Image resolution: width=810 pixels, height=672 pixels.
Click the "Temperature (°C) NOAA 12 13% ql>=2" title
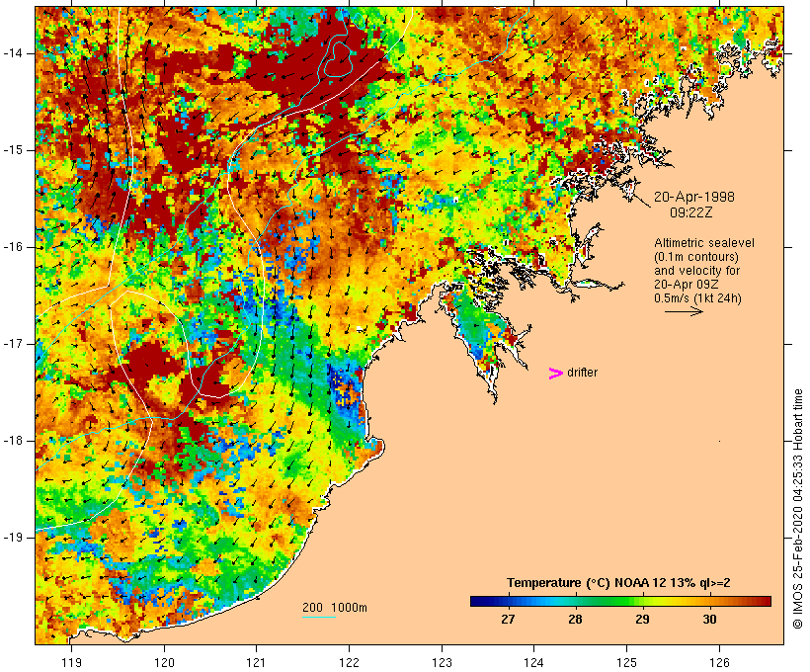tap(619, 583)
